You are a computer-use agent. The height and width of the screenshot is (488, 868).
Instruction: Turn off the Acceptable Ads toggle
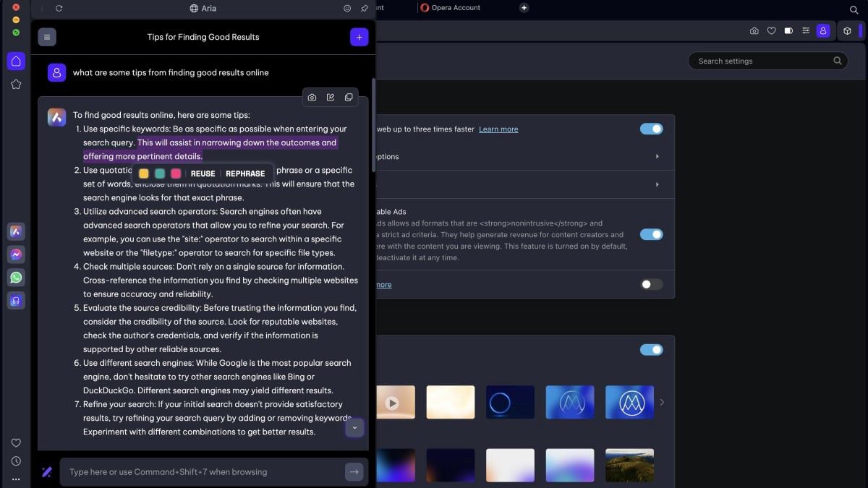pyautogui.click(x=651, y=234)
